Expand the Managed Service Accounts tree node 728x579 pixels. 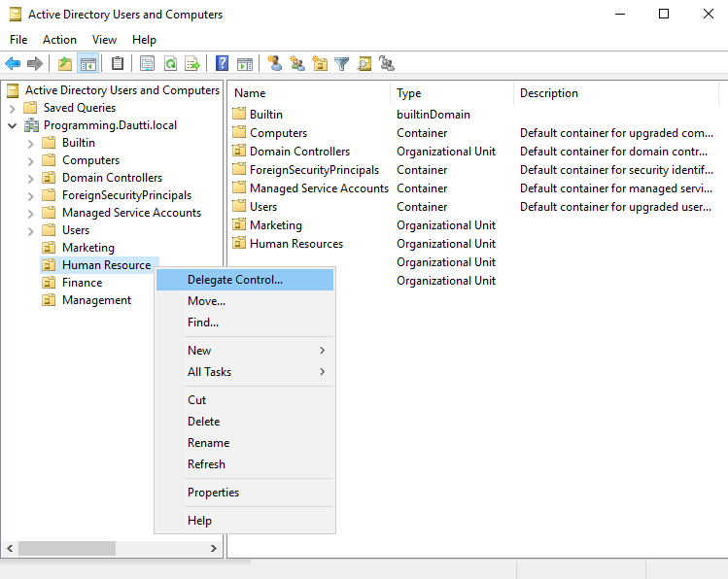pos(31,214)
